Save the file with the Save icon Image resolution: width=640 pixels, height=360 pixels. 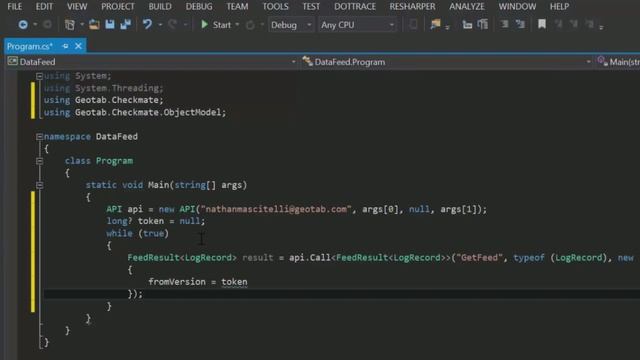pos(110,25)
